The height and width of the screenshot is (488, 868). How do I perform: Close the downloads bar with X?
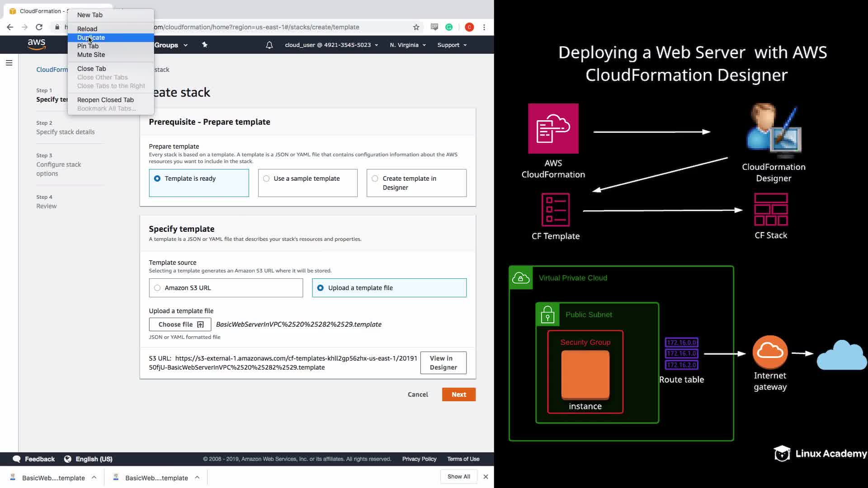click(x=486, y=477)
